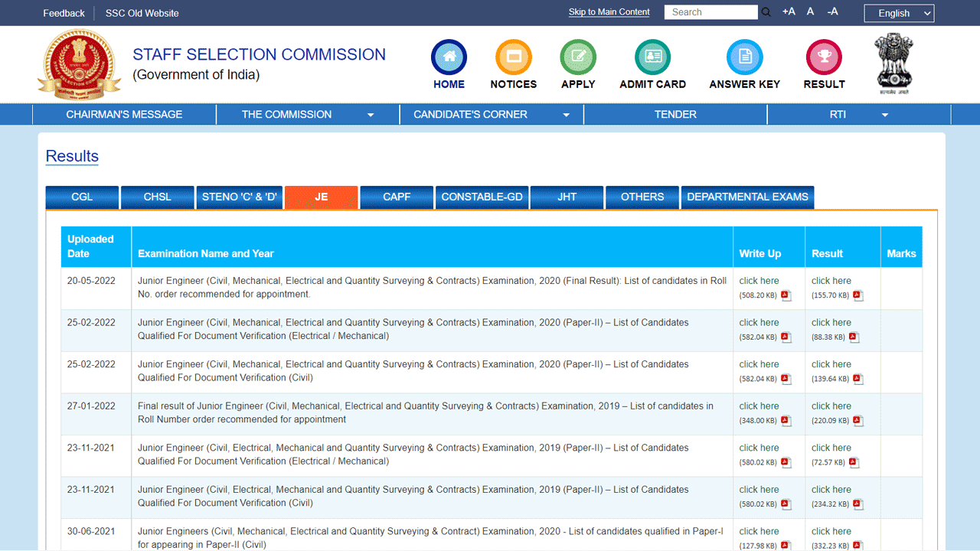Screen dimensions: 980x551
Task: Select the JE tab
Action: [321, 197]
